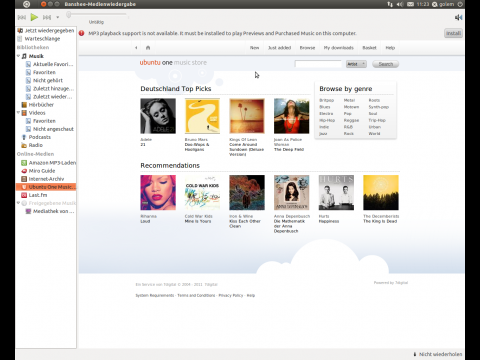Collapse the Freigegebene Musik tree
This screenshot has width=480, height=360.
(18, 203)
